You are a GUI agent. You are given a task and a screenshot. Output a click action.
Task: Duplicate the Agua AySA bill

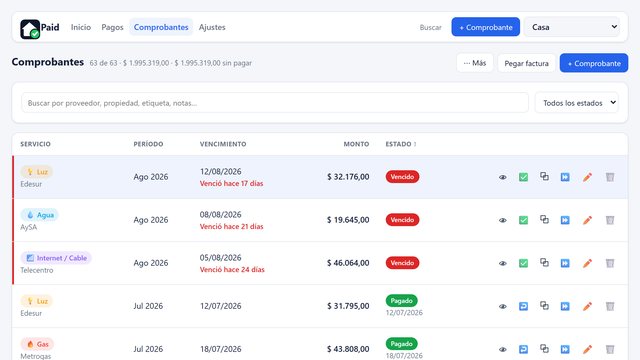pyautogui.click(x=544, y=220)
